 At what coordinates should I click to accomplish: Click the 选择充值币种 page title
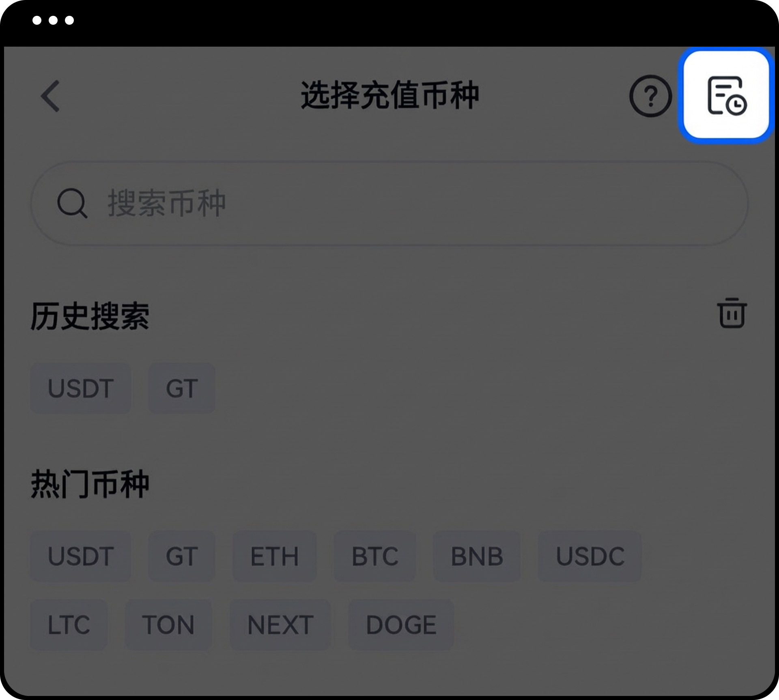pyautogui.click(x=390, y=96)
